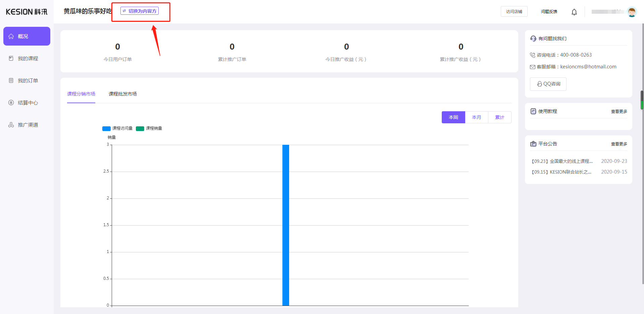This screenshot has width=644, height=314.
Task: Open the user avatar profile
Action: click(632, 12)
